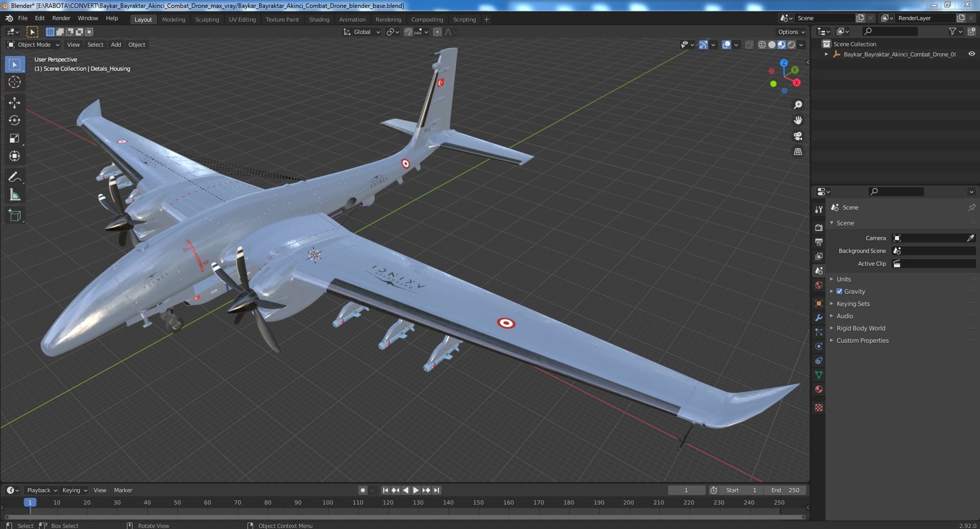This screenshot has height=529, width=980.
Task: Select the Transform tool
Action: click(x=14, y=156)
